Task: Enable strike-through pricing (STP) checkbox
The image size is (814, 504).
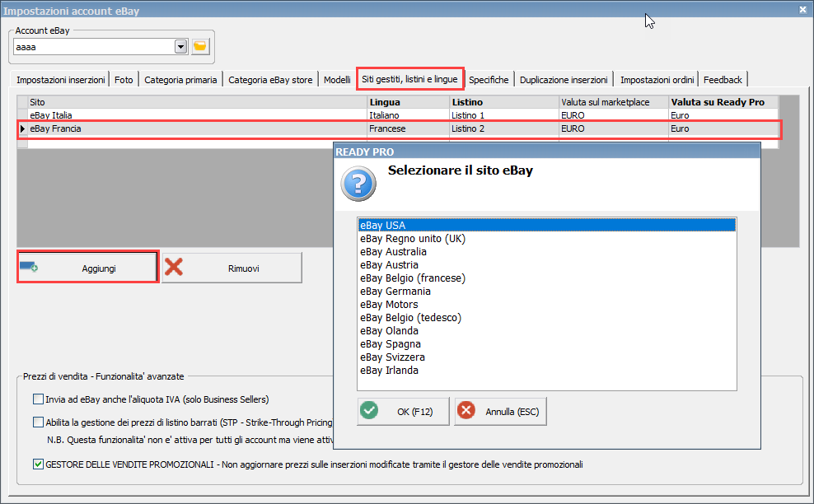Action: coord(38,422)
